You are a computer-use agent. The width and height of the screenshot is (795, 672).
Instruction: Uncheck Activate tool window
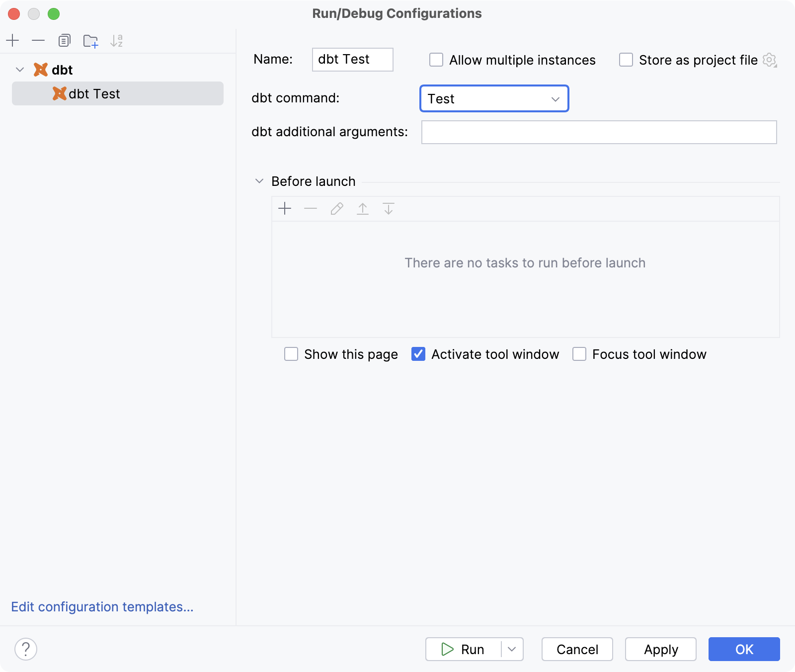coord(418,354)
